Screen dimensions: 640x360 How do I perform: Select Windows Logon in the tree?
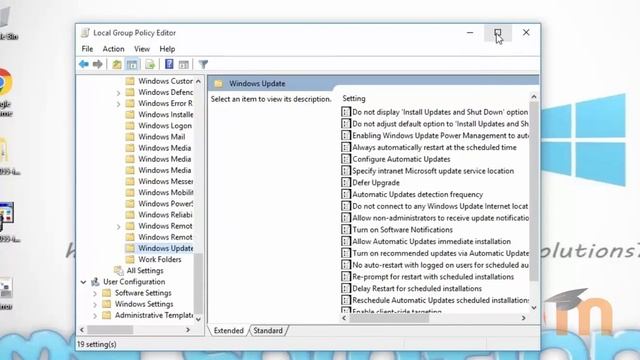165,126
